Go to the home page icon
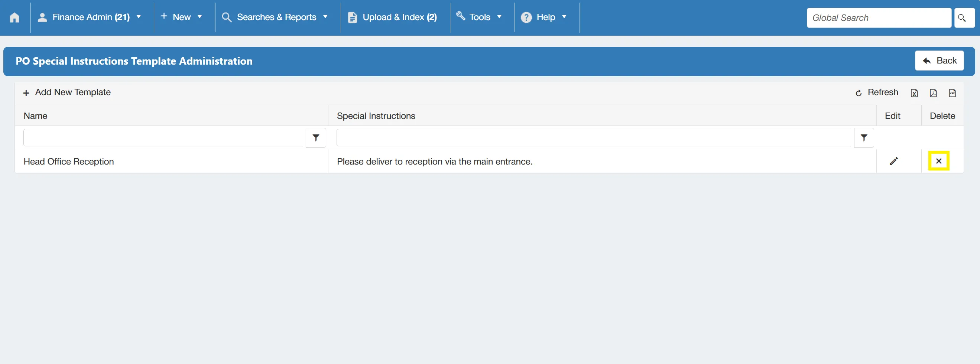Screen dimensions: 980x364 point(14,17)
